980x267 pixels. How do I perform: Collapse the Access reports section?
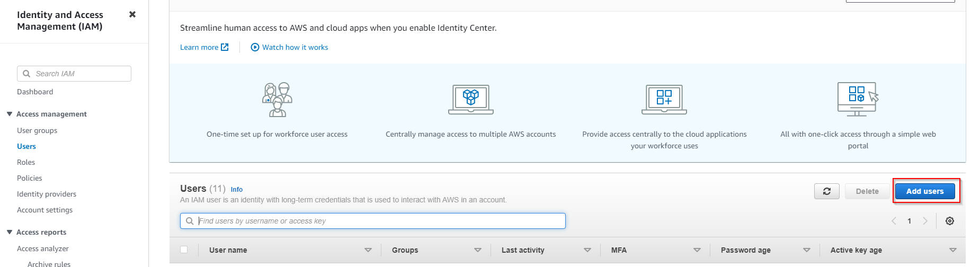pos(10,232)
